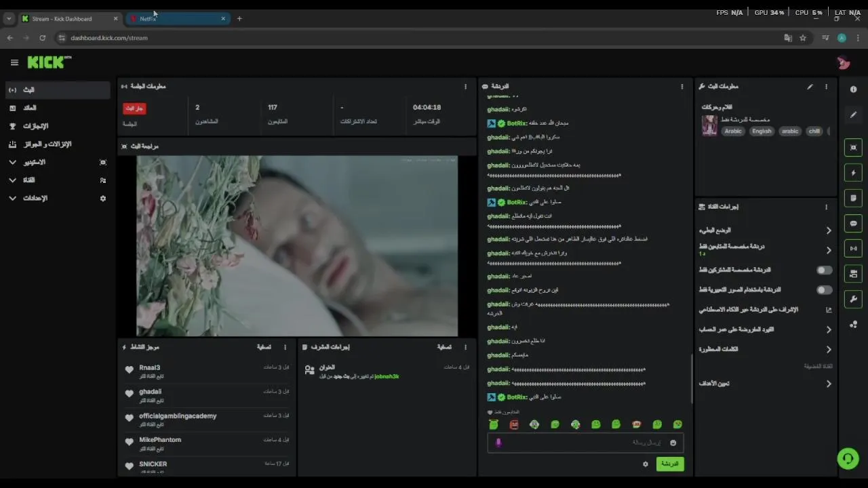The width and height of the screenshot is (868, 488).
Task: Toggle the chat bubble widget icon in right sidebar
Action: click(x=853, y=223)
